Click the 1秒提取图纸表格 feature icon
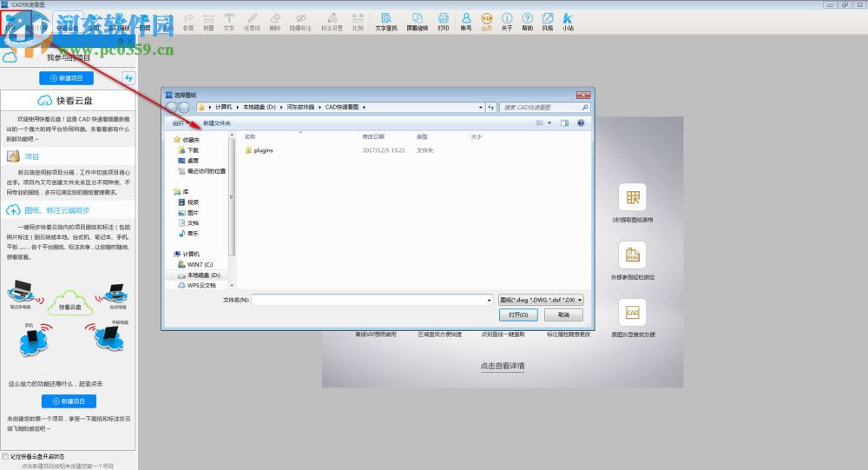The width and height of the screenshot is (868, 470). (x=632, y=196)
